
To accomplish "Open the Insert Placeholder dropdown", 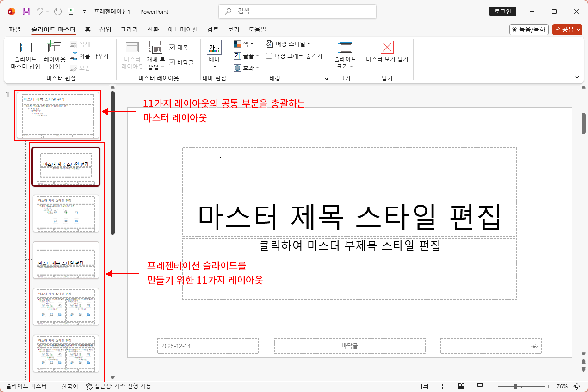I will pyautogui.click(x=156, y=55).
